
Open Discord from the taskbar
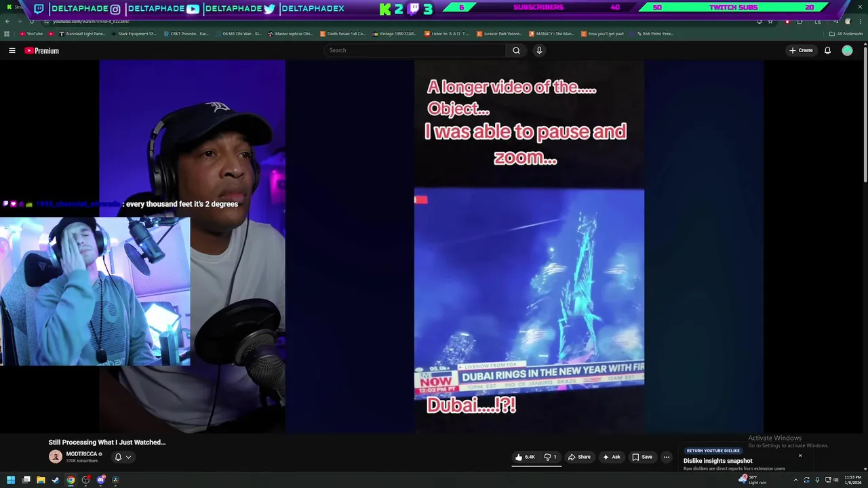click(100, 480)
